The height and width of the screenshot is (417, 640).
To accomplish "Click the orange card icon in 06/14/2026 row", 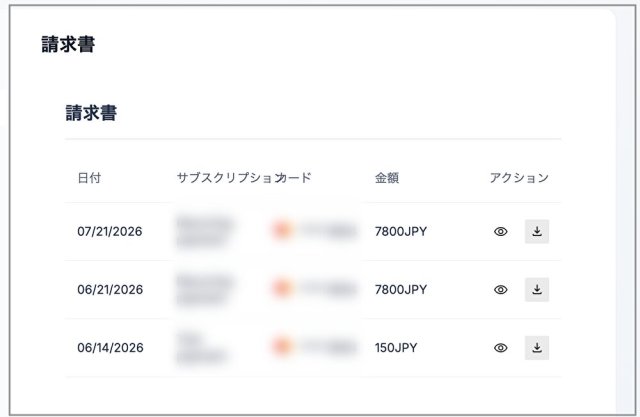I will tap(282, 346).
